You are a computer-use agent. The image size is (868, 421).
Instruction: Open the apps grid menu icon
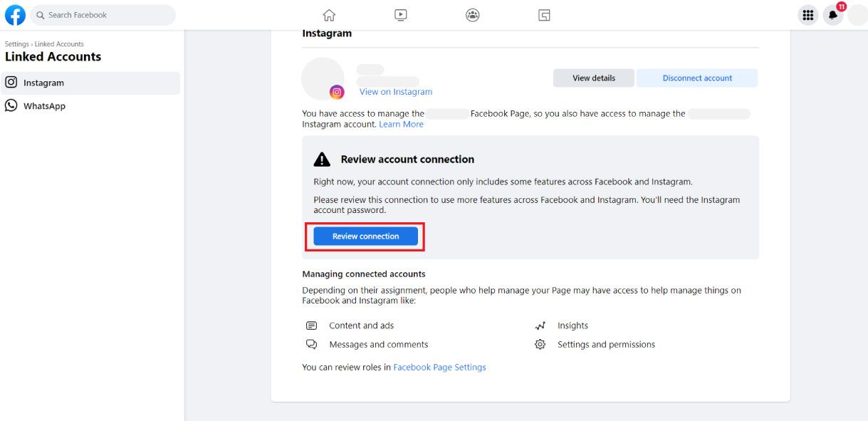click(x=807, y=15)
